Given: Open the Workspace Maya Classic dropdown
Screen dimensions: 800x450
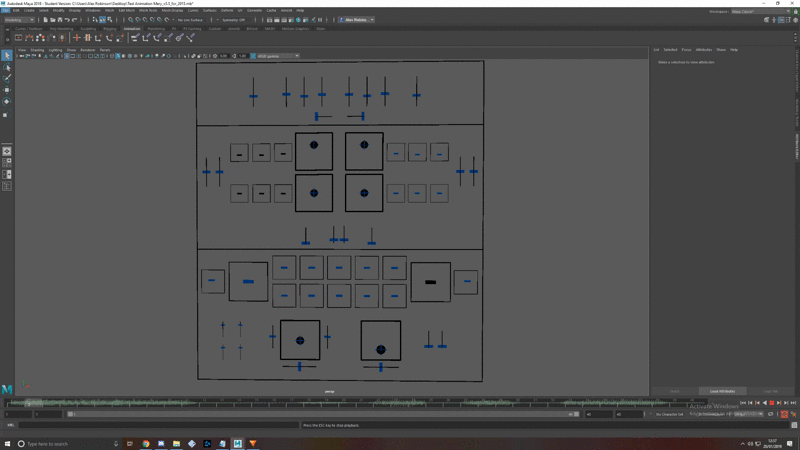Looking at the screenshot, I should tap(760, 11).
